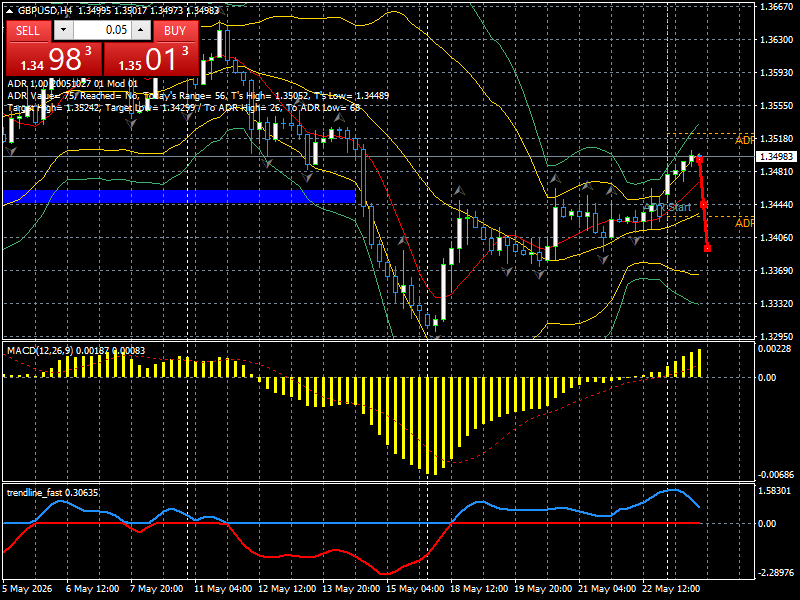The image size is (800, 600).
Task: Select bottom red square of red trendline
Action: [708, 248]
